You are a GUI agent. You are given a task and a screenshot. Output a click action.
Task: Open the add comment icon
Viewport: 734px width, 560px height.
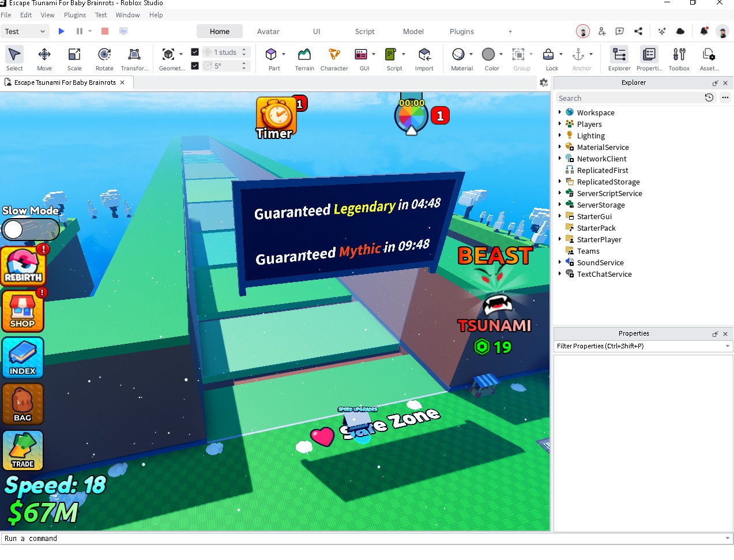(620, 31)
